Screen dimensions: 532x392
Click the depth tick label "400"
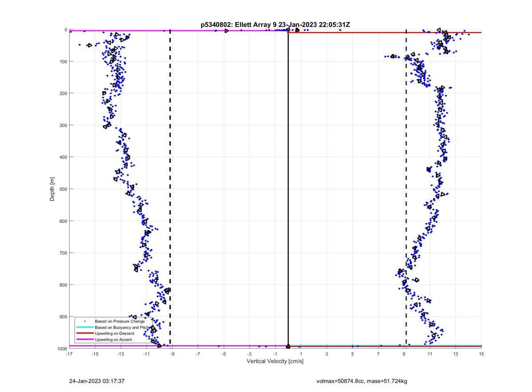click(x=63, y=157)
